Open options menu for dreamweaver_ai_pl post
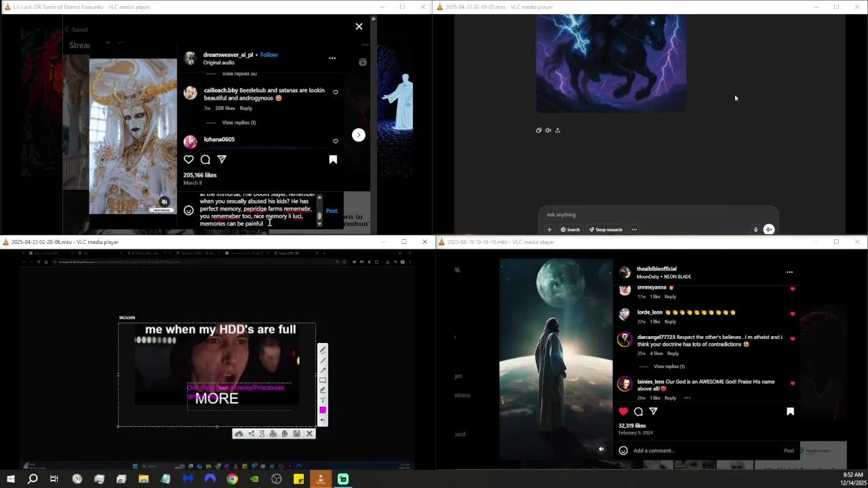This screenshot has height=488, width=868. pyautogui.click(x=332, y=58)
